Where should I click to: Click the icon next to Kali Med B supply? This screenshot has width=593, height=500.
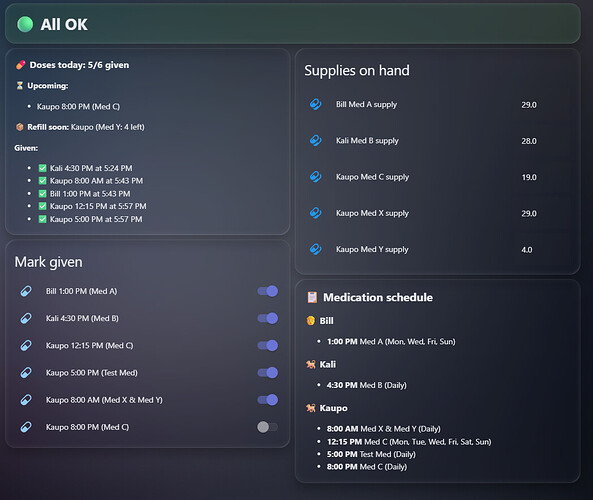coord(315,140)
